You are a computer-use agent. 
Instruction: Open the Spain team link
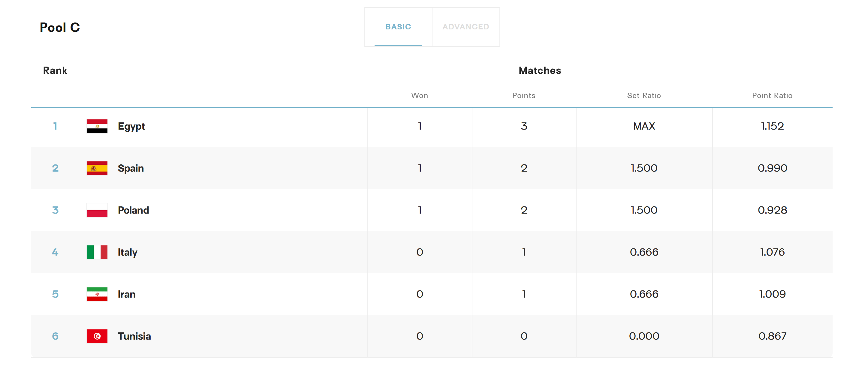pos(130,168)
